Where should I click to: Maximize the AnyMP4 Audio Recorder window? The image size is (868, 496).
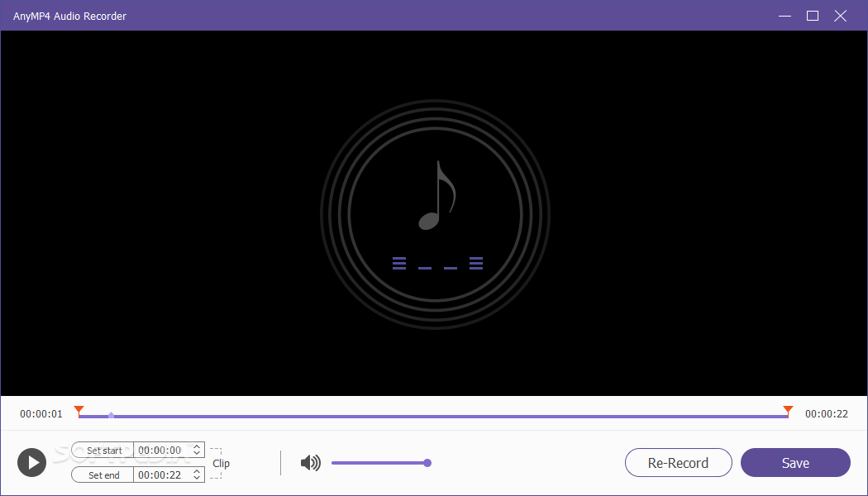(813, 16)
